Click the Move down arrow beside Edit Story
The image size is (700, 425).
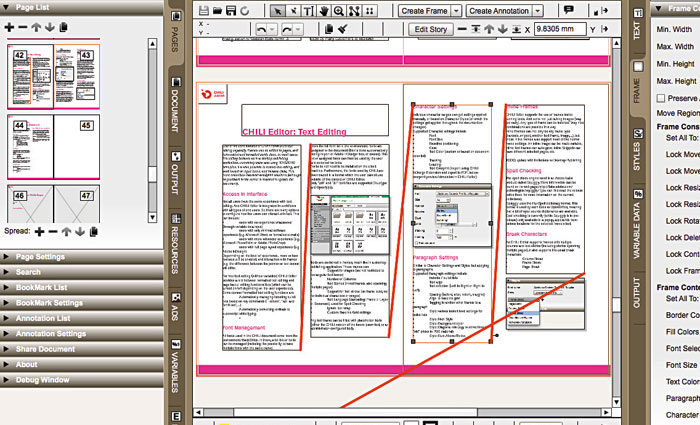point(503,29)
